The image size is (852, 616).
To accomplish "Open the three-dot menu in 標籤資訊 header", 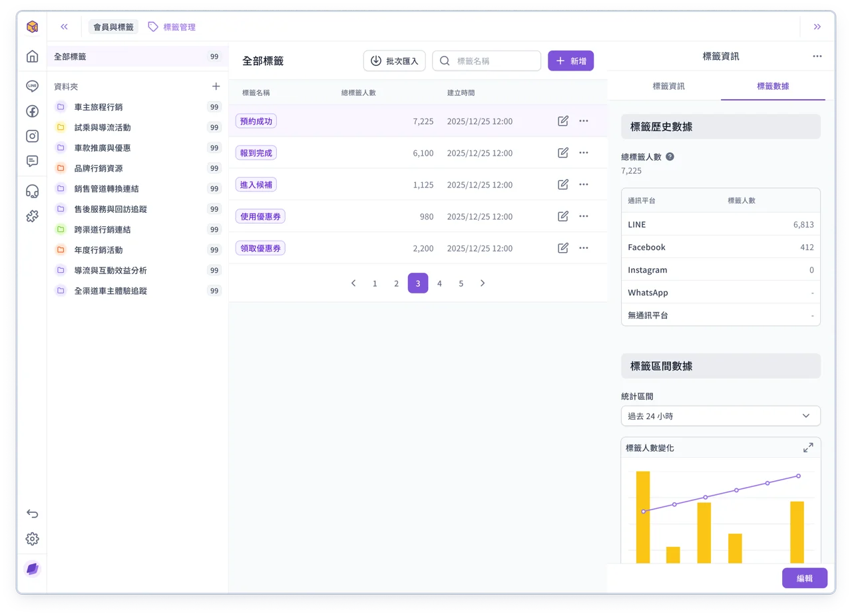I will (817, 57).
